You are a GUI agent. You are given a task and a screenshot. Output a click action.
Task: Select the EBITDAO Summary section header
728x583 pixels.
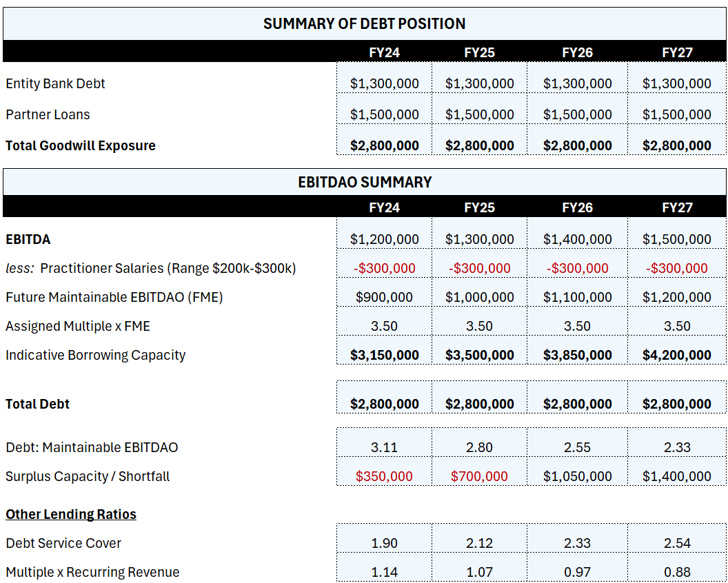(x=364, y=182)
